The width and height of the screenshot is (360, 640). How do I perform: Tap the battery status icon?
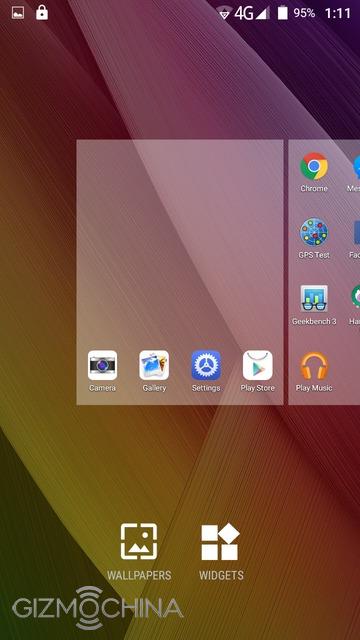coord(282,13)
